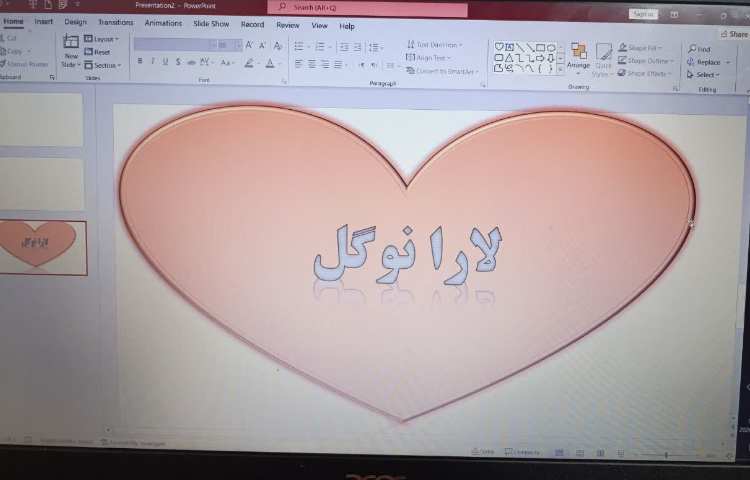The width and height of the screenshot is (750, 480).
Task: Align text to the right
Action: pyautogui.click(x=325, y=64)
